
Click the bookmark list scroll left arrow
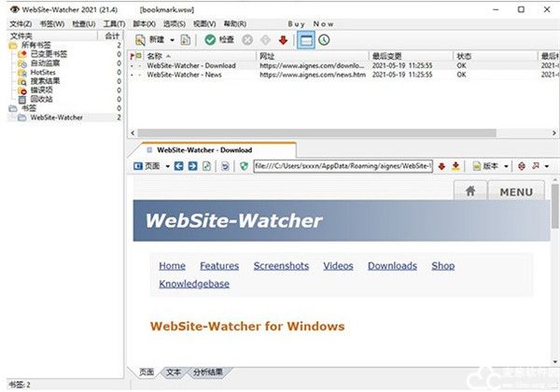click(133, 133)
